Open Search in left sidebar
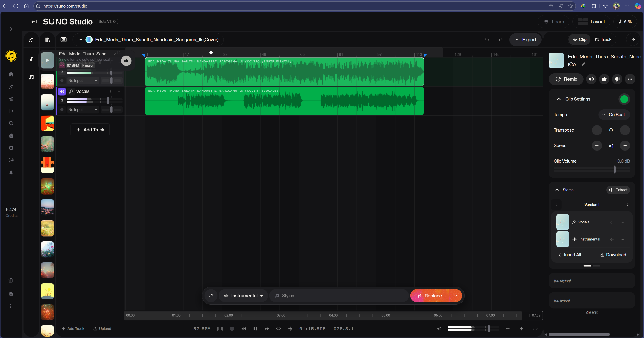This screenshot has height=338, width=644. point(11,123)
